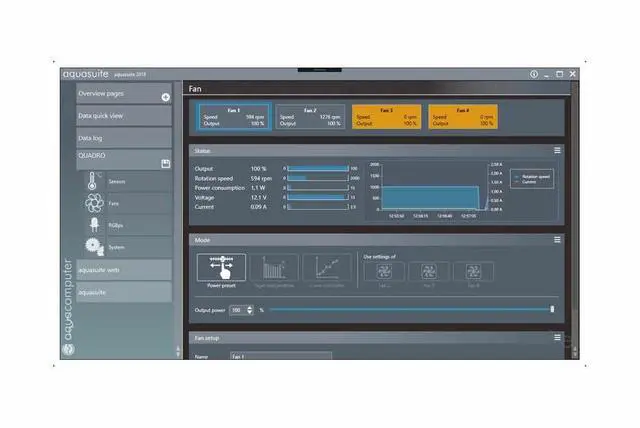Click the Output power slider handle

[x=552, y=309]
